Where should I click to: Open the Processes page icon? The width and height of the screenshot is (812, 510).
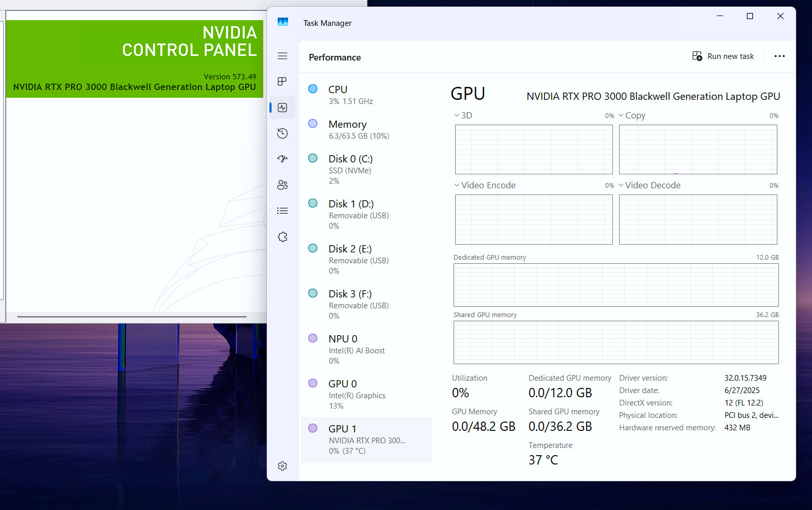[x=282, y=81]
